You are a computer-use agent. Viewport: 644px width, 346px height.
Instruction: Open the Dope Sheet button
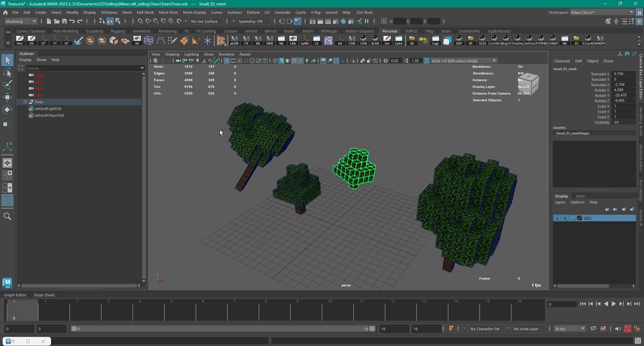click(44, 295)
